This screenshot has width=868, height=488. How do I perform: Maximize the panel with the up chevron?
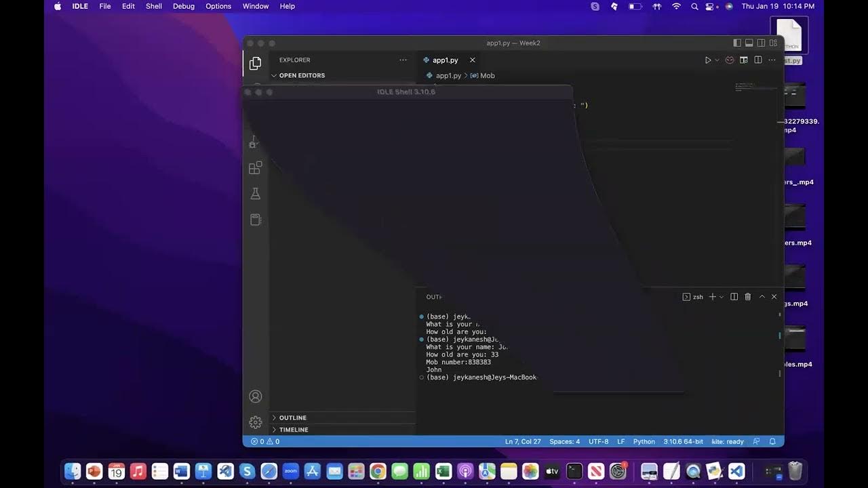click(762, 297)
